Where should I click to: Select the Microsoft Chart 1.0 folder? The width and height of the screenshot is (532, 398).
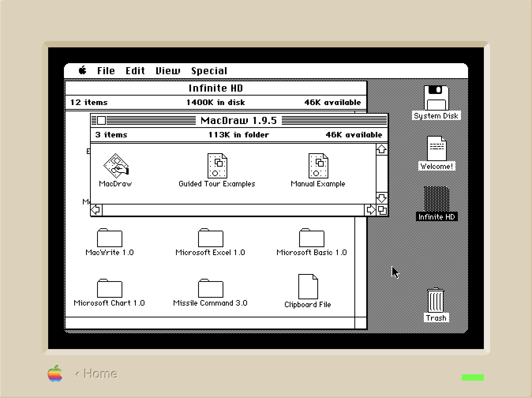110,288
